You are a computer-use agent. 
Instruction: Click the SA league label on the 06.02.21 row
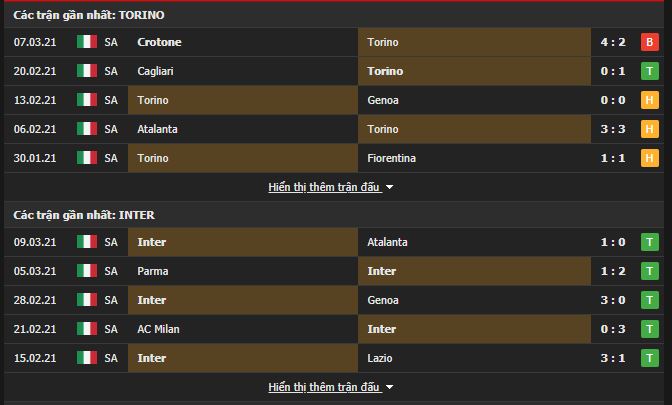coord(111,129)
